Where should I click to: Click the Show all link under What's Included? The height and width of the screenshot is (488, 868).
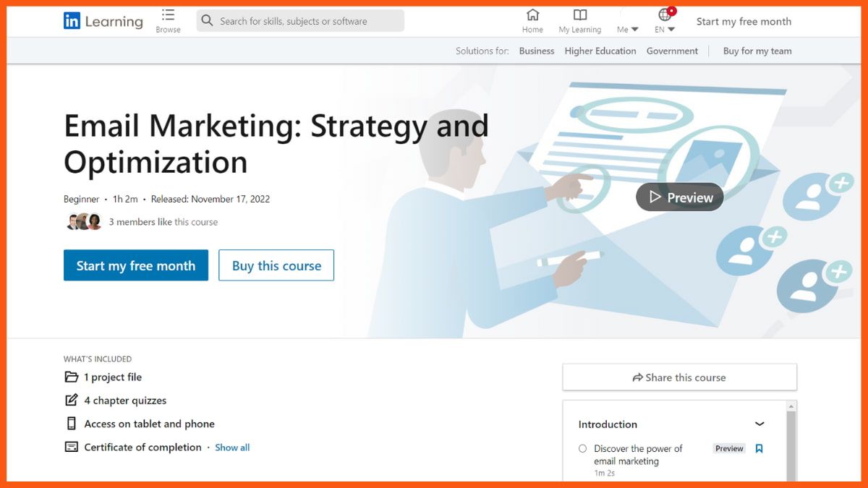(232, 447)
